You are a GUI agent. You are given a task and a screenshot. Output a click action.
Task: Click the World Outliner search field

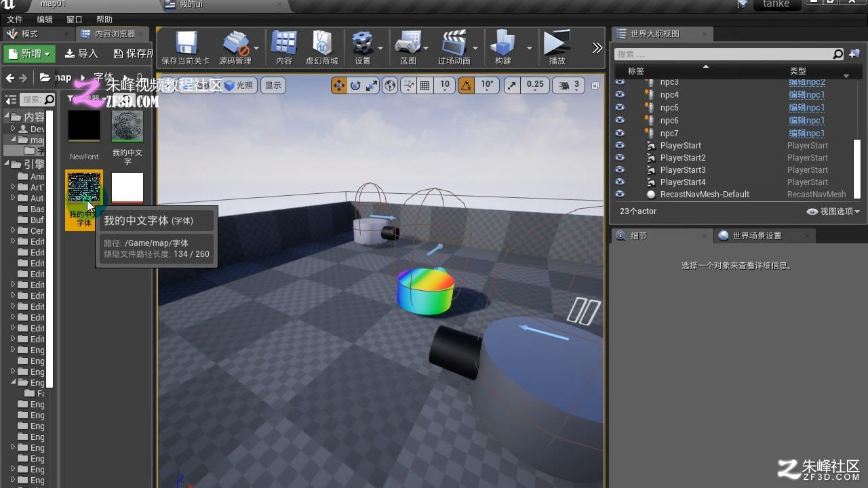(x=729, y=54)
